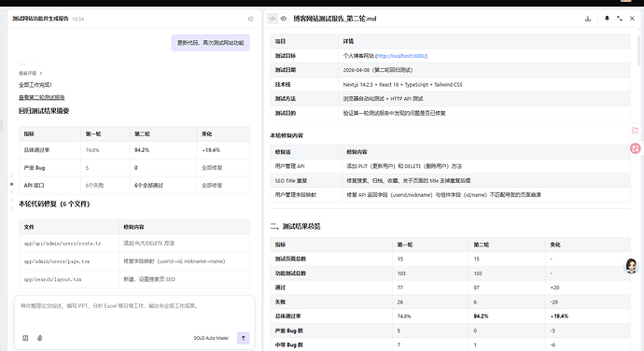Click the filled chat navigation dot on the left
The height and width of the screenshot is (351, 644).
pos(11,184)
